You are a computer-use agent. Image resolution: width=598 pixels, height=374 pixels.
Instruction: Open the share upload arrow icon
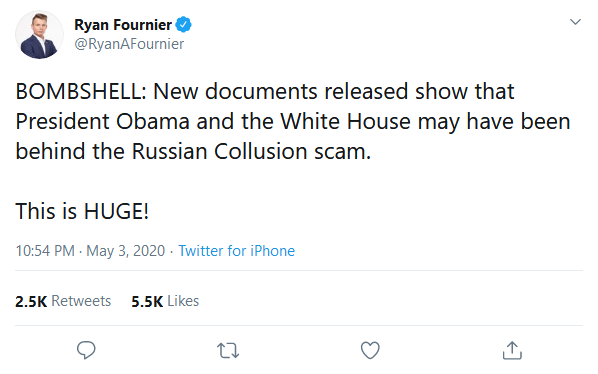[512, 350]
